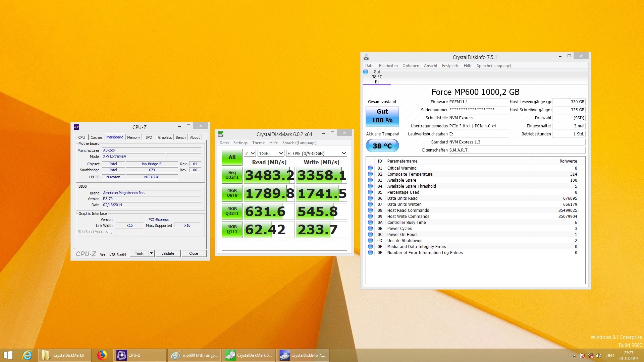Open the Festplatte menu in CrystalDiskInfo
This screenshot has width=644, height=362.
click(x=450, y=66)
